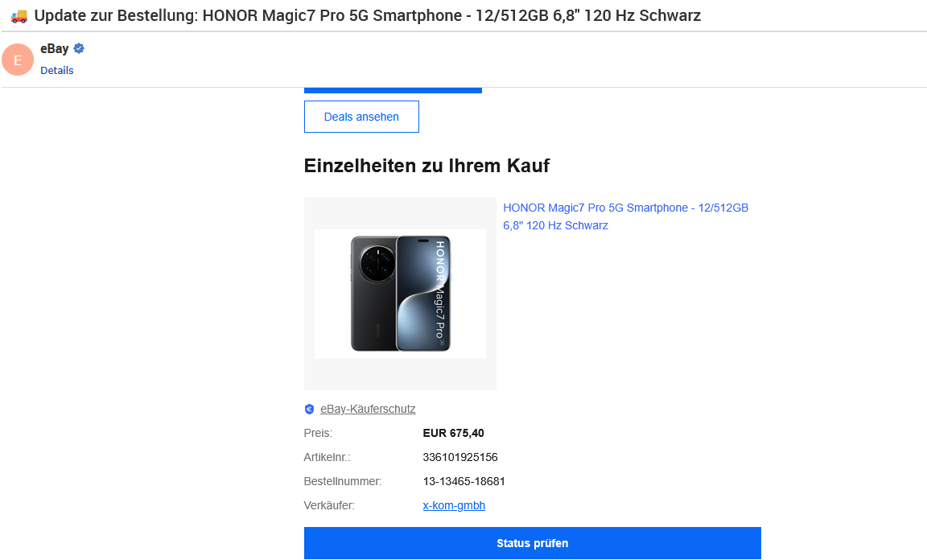Click the blue bar above Deals ansehen
927x560 pixels.
point(393,90)
